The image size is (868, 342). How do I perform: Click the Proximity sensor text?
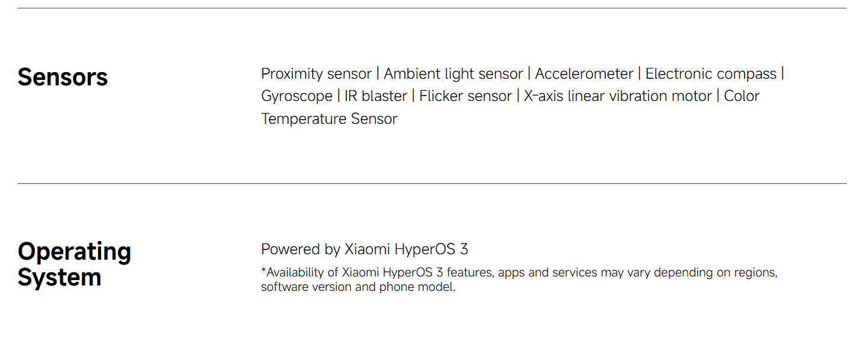tap(316, 74)
